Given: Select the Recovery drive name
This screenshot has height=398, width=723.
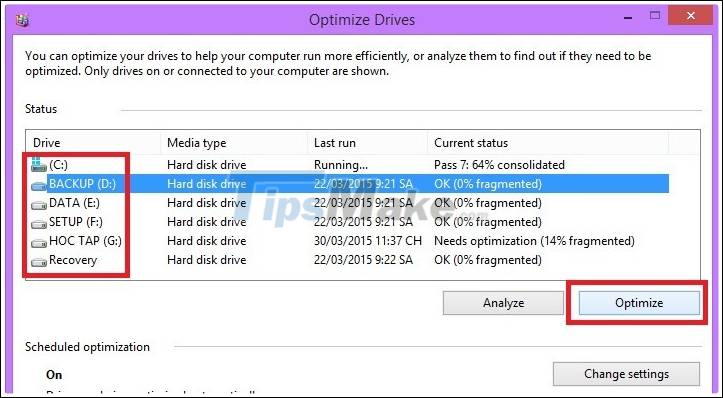Looking at the screenshot, I should pos(73,260).
